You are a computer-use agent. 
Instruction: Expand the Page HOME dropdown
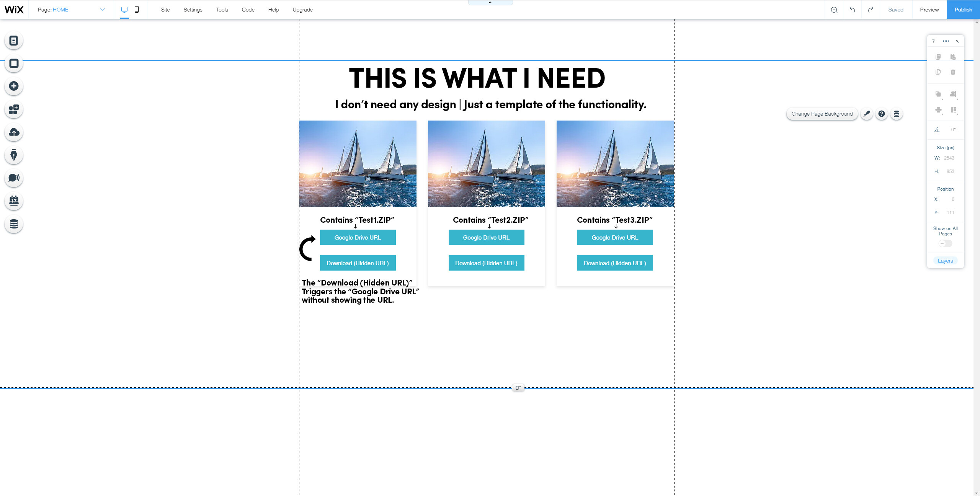tap(103, 10)
